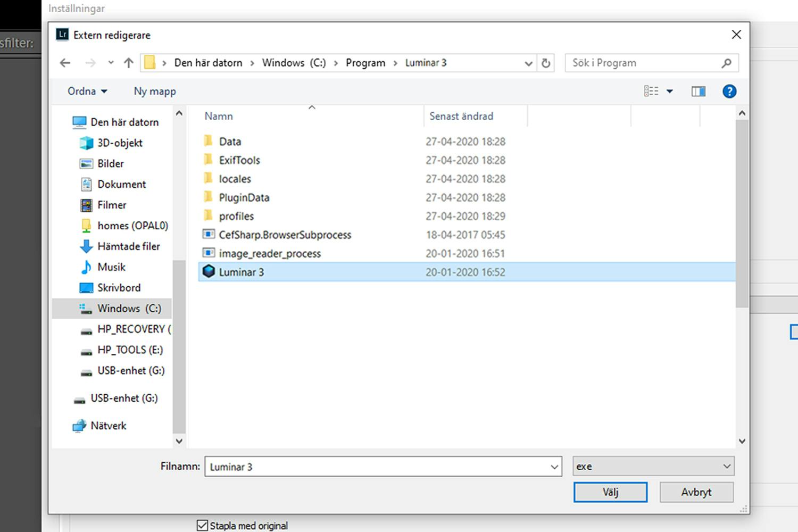Create folder with 'Ny mapp'

point(155,91)
